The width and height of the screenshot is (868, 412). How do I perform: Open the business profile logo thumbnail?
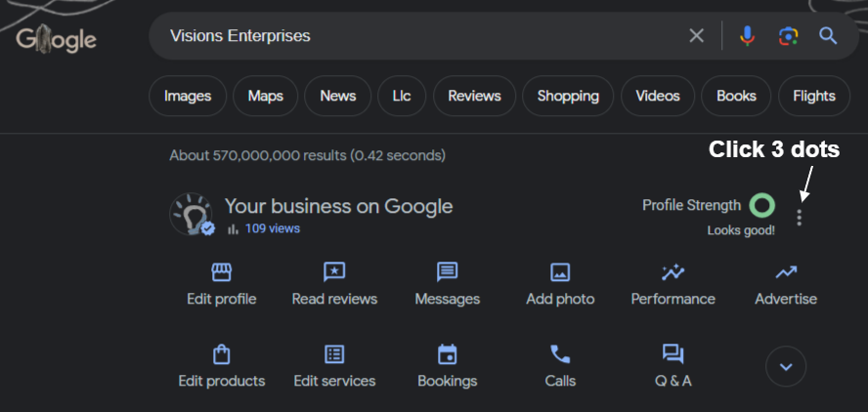point(191,214)
